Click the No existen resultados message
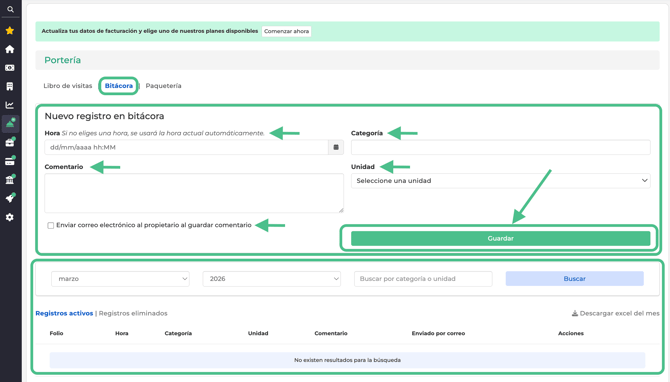 (x=347, y=360)
